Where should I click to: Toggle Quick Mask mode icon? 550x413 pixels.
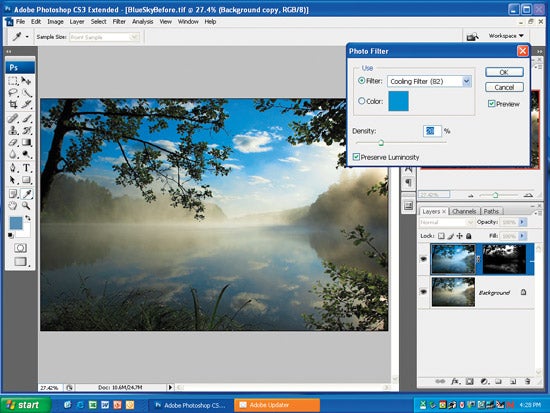[x=20, y=248]
